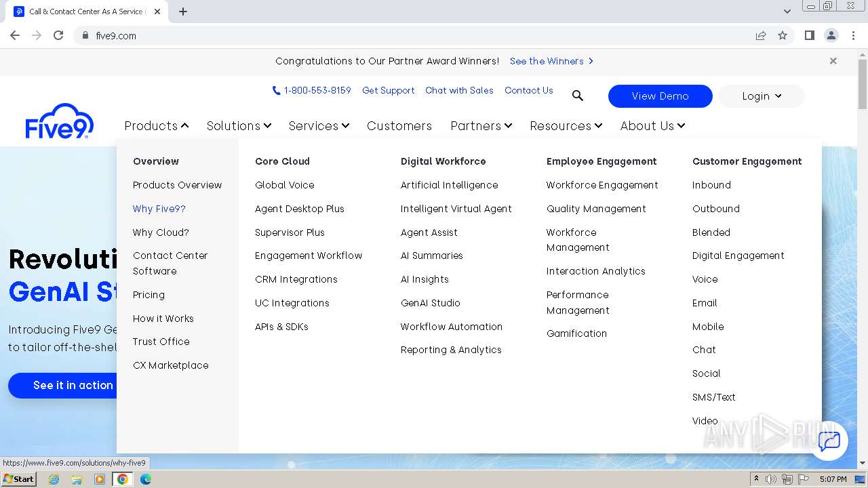Open Chrome three-dot menu
The image size is (868, 488).
(853, 35)
